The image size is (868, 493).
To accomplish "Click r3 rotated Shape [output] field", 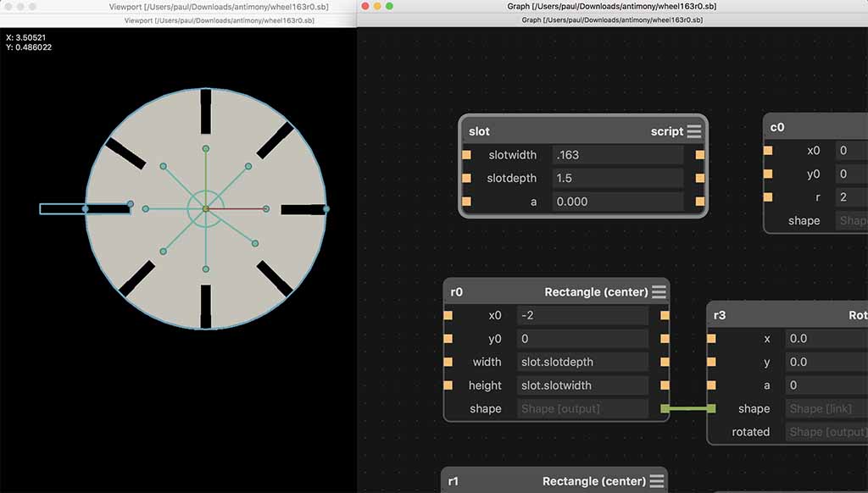I will pos(826,431).
